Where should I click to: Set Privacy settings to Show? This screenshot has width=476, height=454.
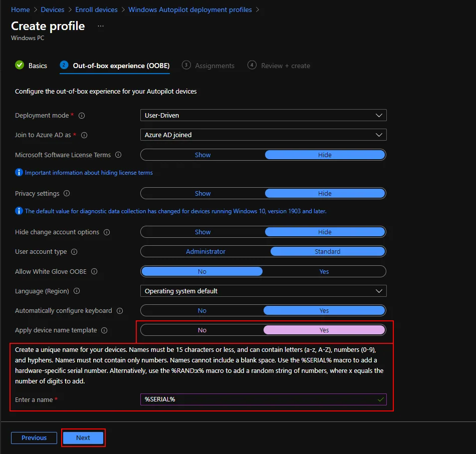tap(202, 194)
